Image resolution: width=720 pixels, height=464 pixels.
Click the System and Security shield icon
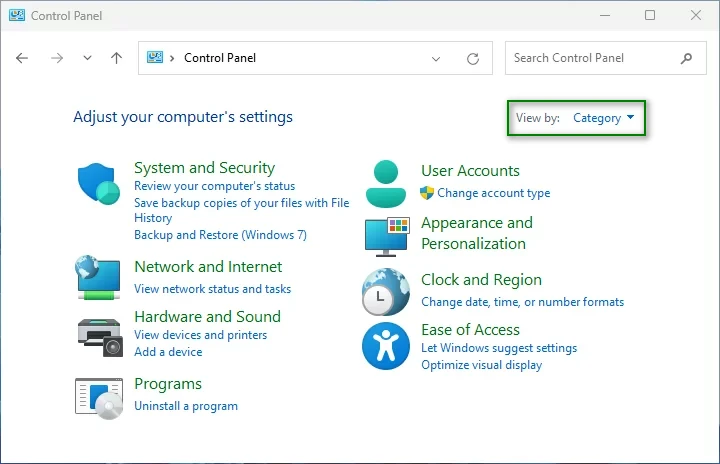pos(99,183)
